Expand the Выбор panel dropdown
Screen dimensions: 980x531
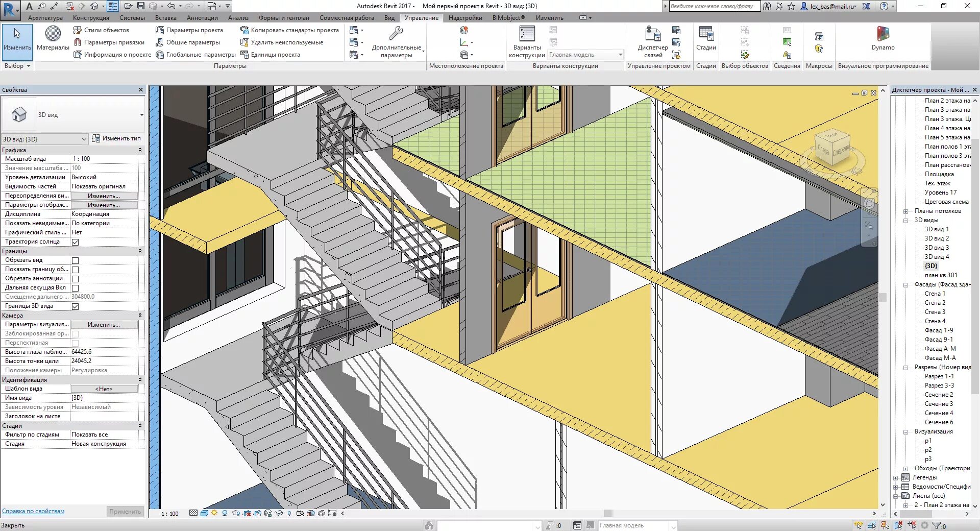17,66
